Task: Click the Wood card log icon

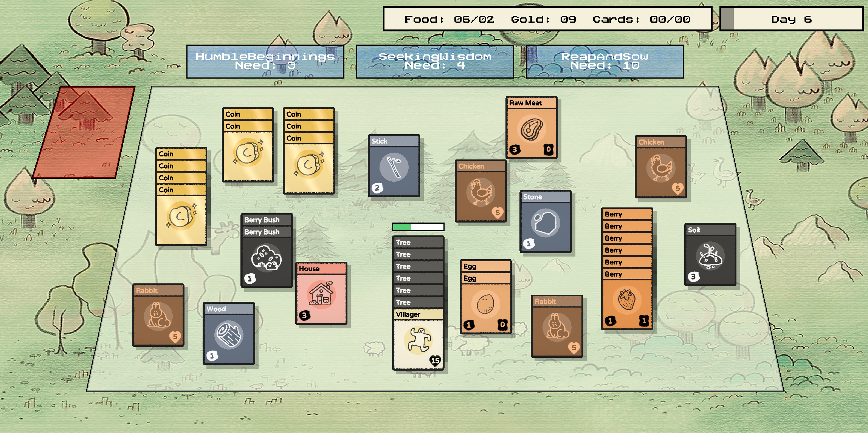Action: [x=228, y=335]
